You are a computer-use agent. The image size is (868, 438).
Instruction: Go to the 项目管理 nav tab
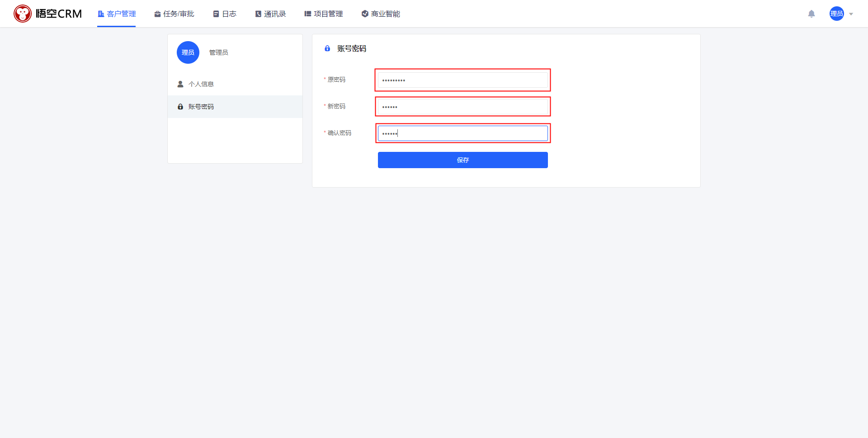coord(324,14)
